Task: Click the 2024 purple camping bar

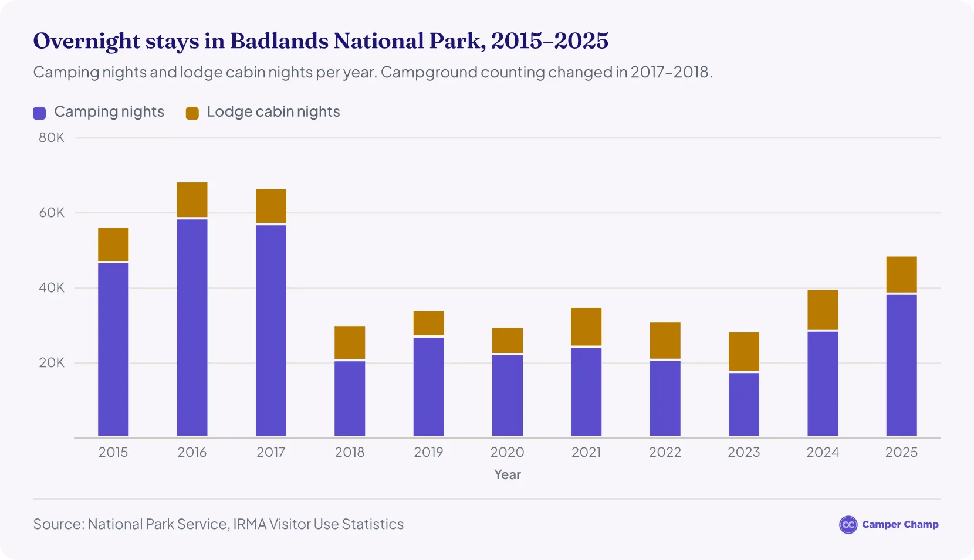Action: click(x=823, y=383)
